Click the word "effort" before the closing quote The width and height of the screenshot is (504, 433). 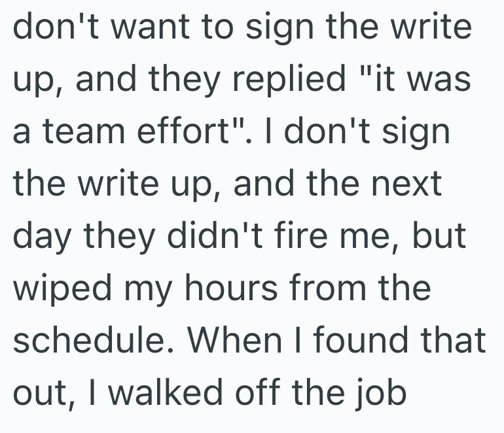click(185, 132)
